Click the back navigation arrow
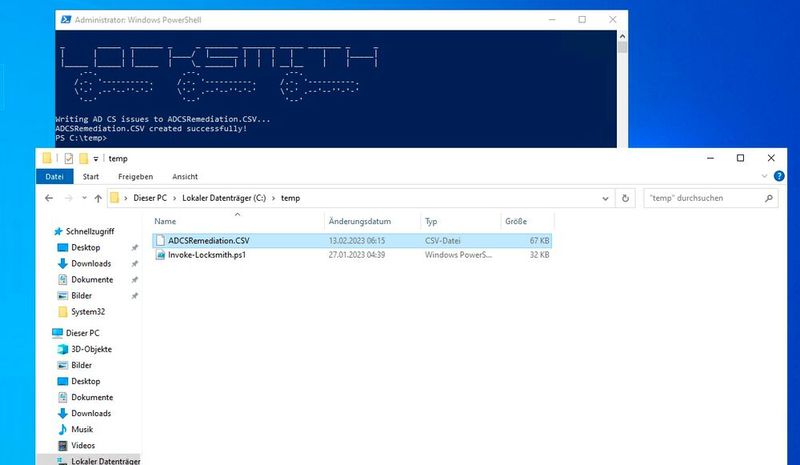 49,198
